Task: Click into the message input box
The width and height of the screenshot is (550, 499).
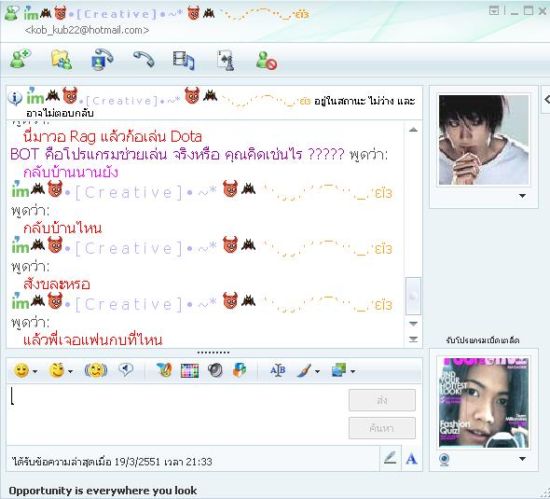Action: point(177,414)
